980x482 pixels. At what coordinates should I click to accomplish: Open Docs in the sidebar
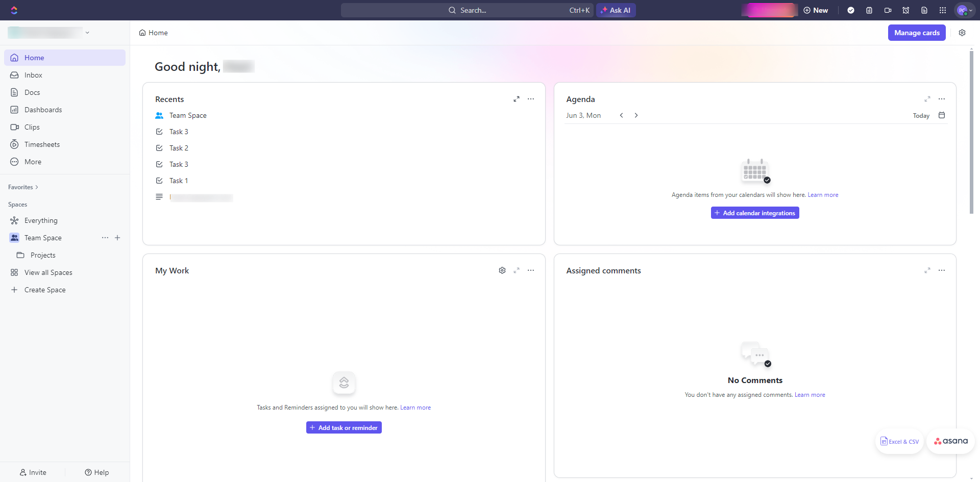pyautogui.click(x=65, y=92)
